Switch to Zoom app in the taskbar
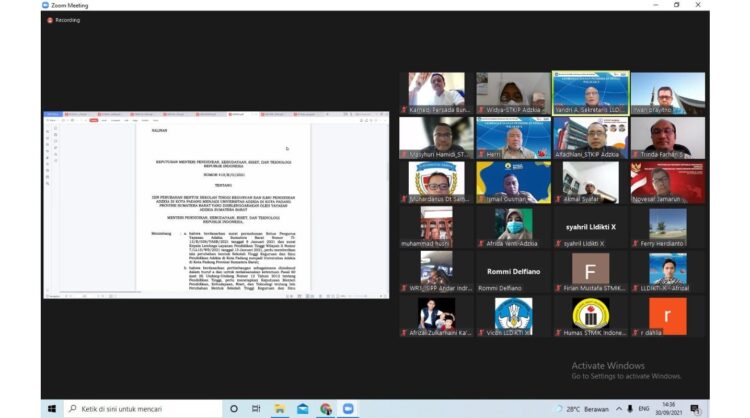The height and width of the screenshot is (418, 750). [x=348, y=408]
